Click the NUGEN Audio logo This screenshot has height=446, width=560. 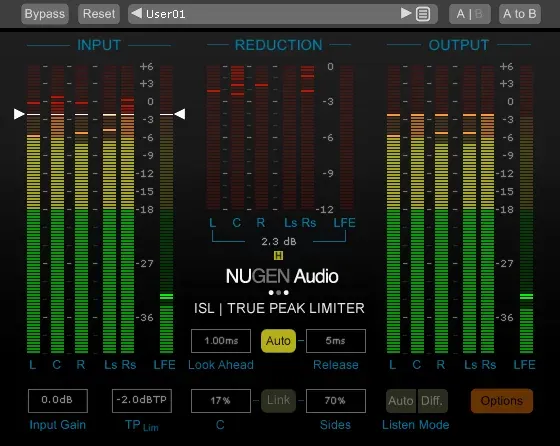point(282,276)
